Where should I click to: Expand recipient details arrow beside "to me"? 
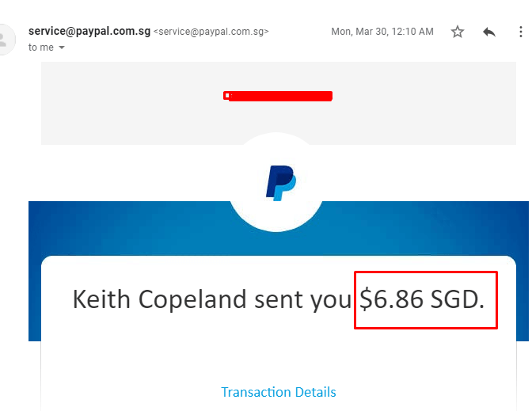click(x=62, y=48)
